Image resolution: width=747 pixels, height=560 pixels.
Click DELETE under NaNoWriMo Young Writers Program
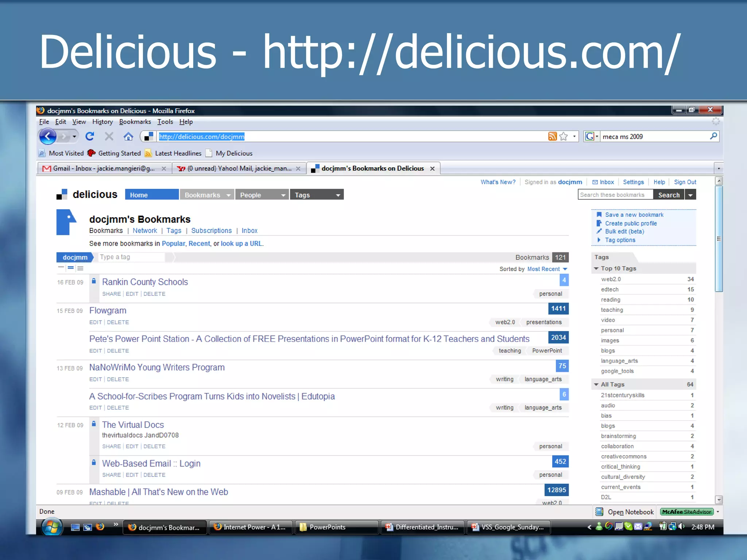118,379
